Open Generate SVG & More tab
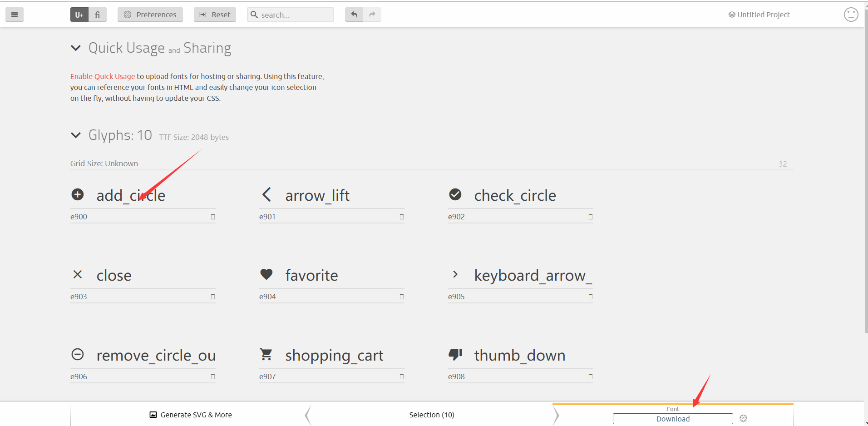 click(x=191, y=415)
